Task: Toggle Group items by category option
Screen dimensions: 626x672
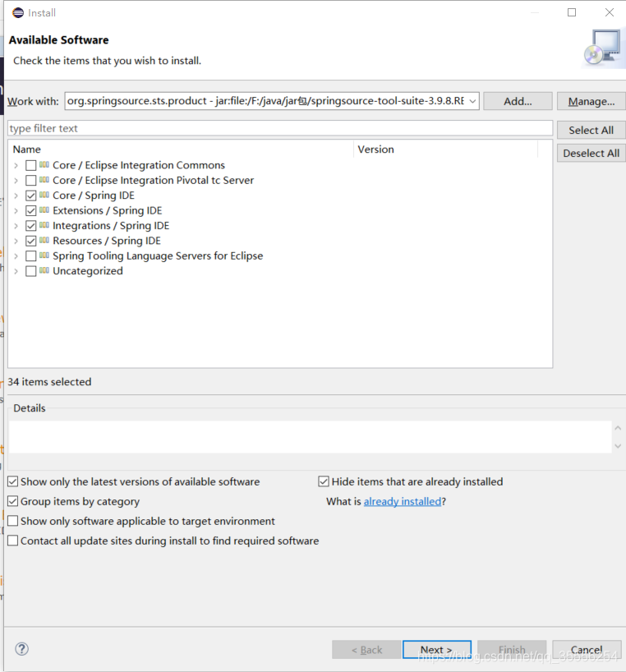Action: pos(13,501)
